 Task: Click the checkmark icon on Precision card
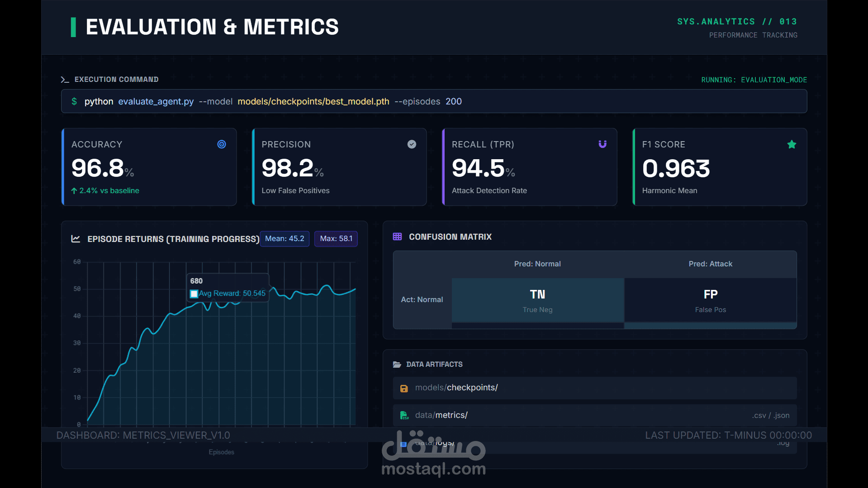[412, 144]
